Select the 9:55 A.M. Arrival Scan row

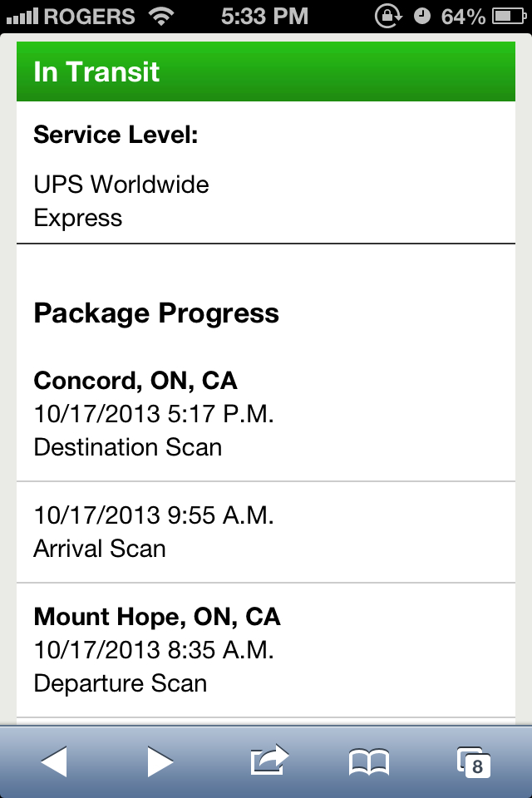coord(266,532)
